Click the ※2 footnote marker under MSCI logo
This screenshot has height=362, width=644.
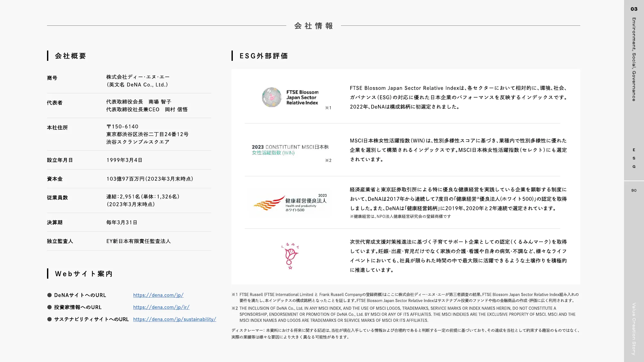[327, 160]
